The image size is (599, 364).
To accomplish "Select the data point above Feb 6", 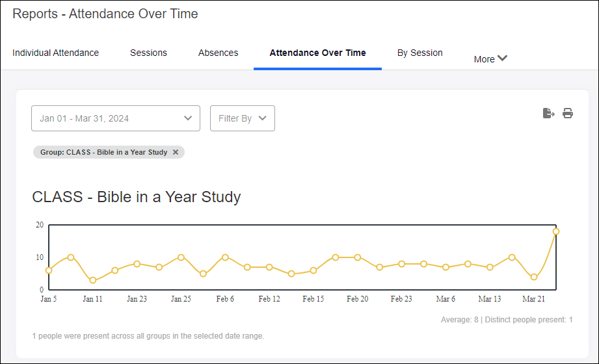I will pos(225,257).
